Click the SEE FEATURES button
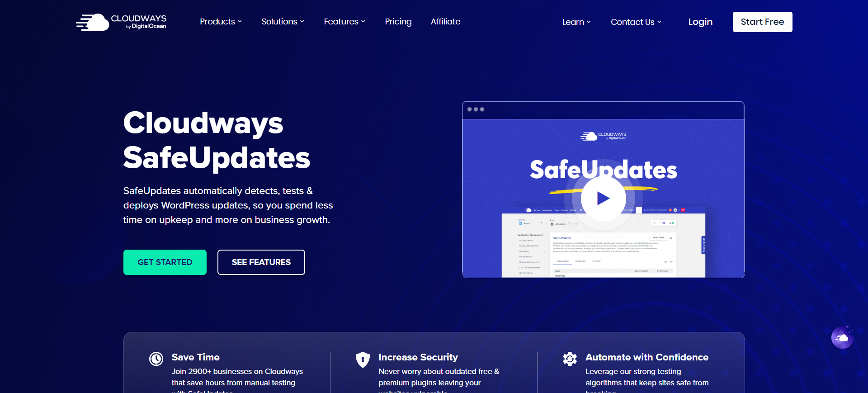Image resolution: width=868 pixels, height=393 pixels. 261,262
